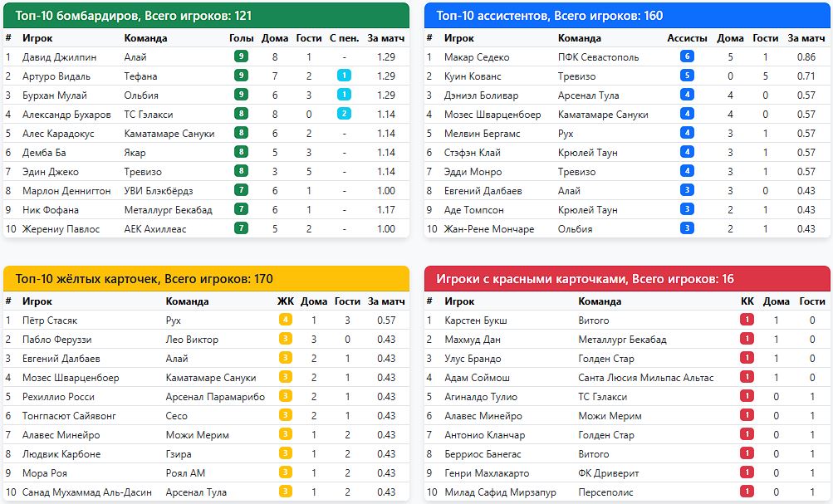Click the yellow card badge for Пётр Стасяк

coord(286,320)
